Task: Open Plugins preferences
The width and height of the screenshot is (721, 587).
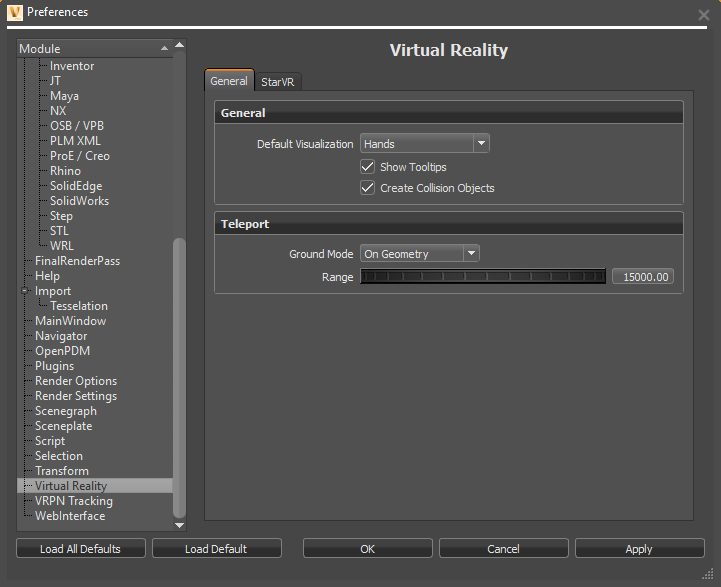Action: (x=54, y=365)
